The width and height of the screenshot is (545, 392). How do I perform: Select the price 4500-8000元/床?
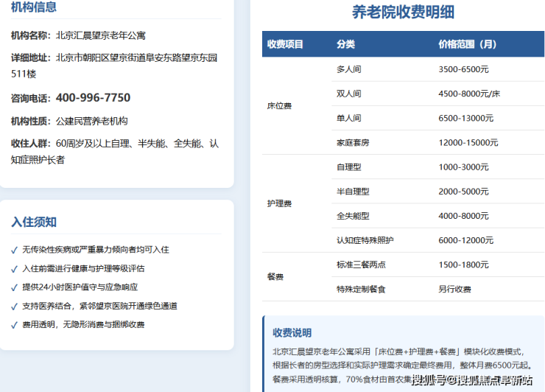tap(469, 94)
